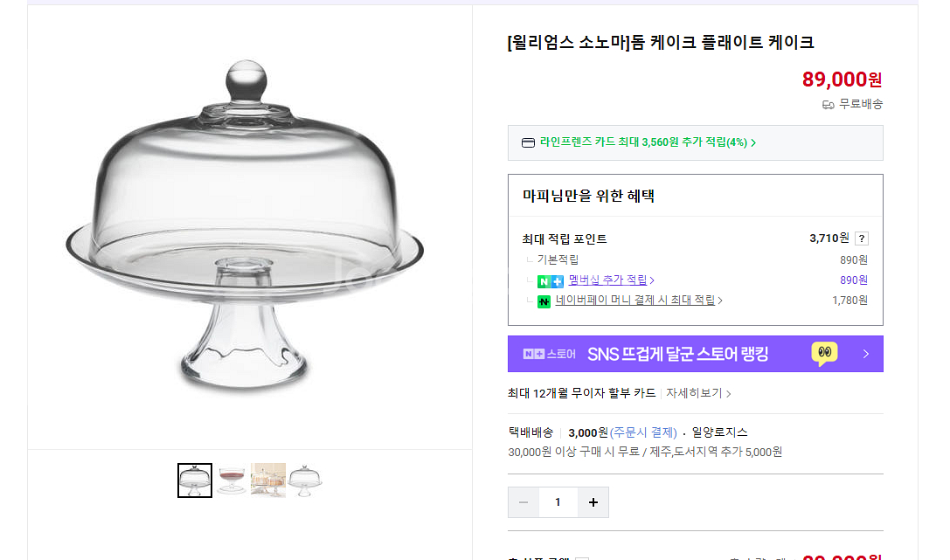Click the green Naver Pay icon
950x560 pixels.
click(x=543, y=301)
